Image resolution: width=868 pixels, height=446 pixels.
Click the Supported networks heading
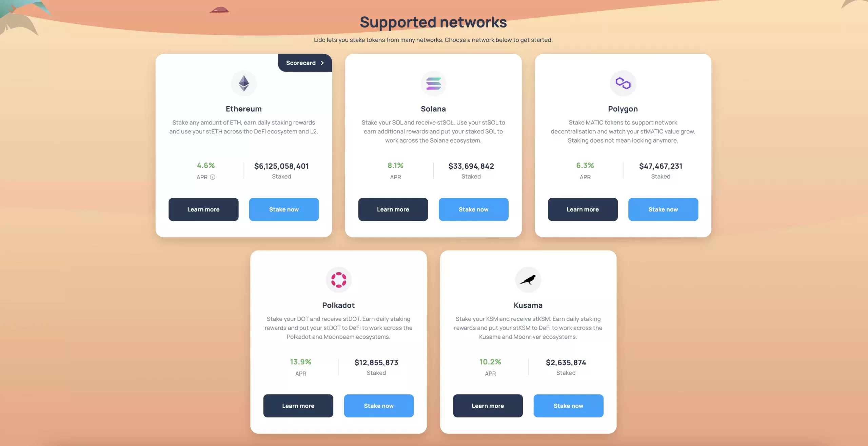coord(433,22)
